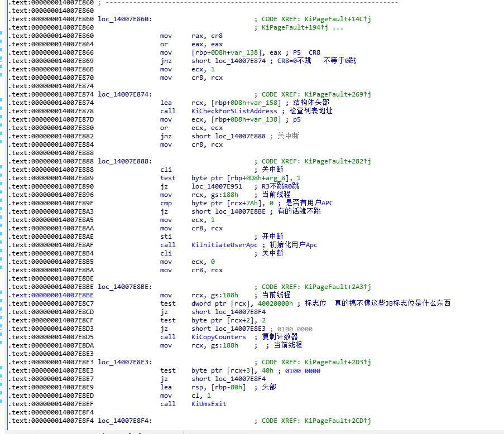The height and width of the screenshot is (434, 504).
Task: Click the or eax, eax instruction
Action: (191, 44)
